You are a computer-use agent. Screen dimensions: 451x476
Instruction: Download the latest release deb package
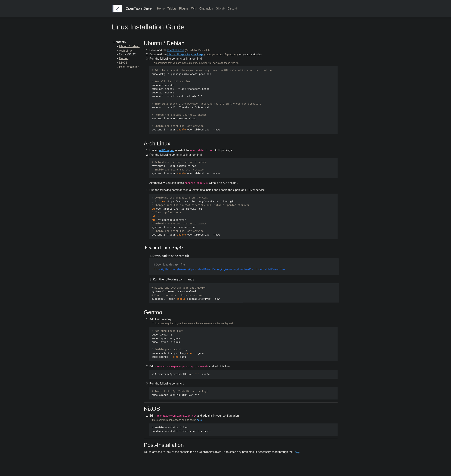coord(175,50)
